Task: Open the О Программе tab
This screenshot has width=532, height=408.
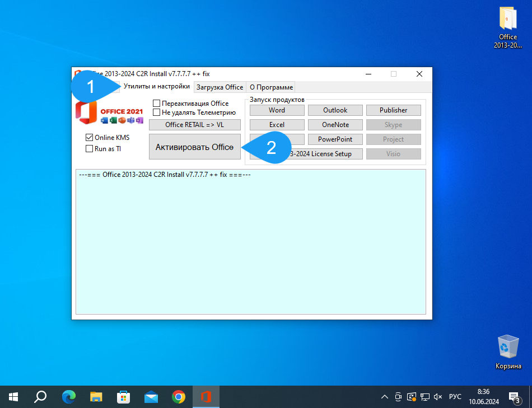Action: tap(271, 87)
